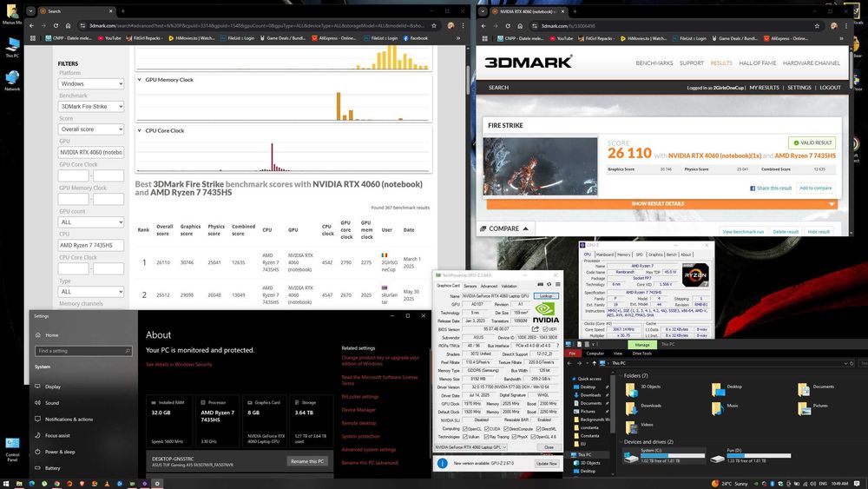This screenshot has height=489, width=868.
Task: Click the Fire Strike result thumbnail image
Action: (540, 167)
